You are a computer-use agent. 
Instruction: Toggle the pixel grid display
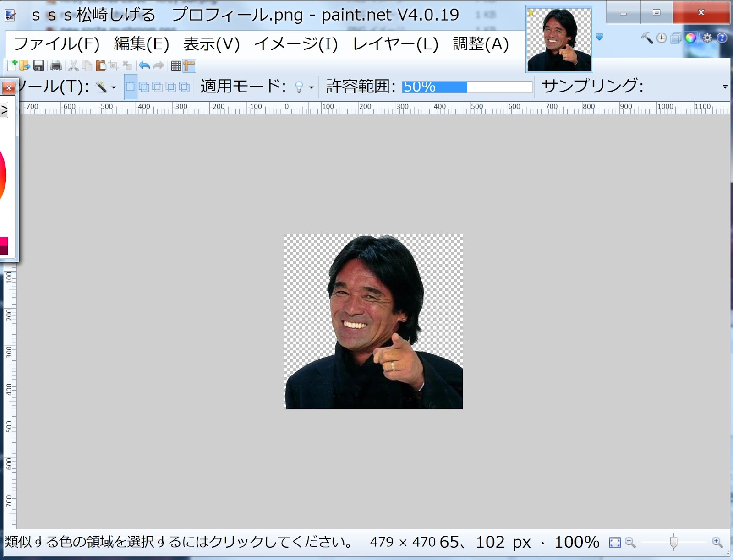point(176,65)
